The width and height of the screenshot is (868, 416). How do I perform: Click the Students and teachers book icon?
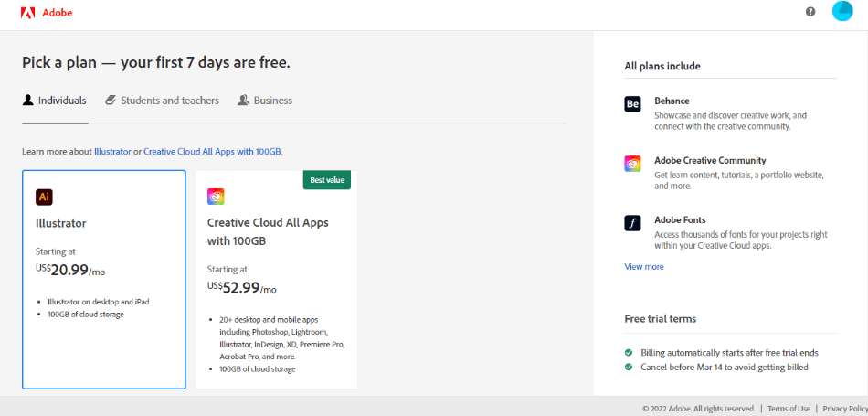coord(111,101)
